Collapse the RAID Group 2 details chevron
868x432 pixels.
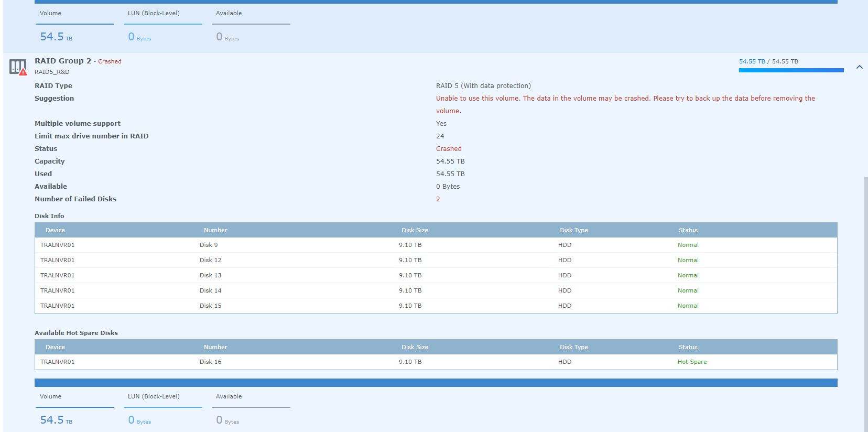tap(859, 67)
